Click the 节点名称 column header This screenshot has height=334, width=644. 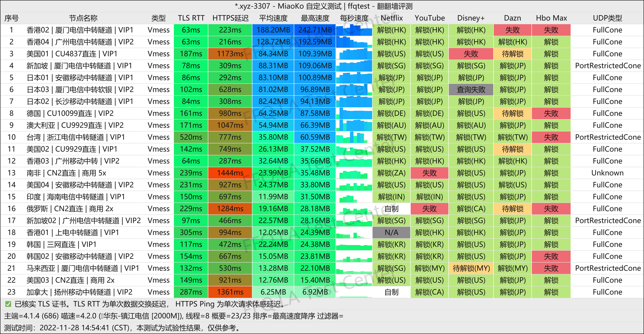tap(83, 18)
